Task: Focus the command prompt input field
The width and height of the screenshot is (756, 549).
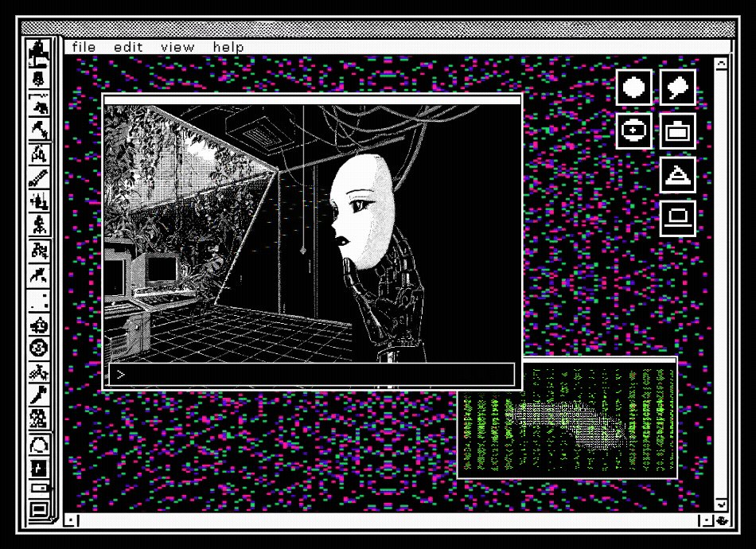Action: pyautogui.click(x=312, y=375)
